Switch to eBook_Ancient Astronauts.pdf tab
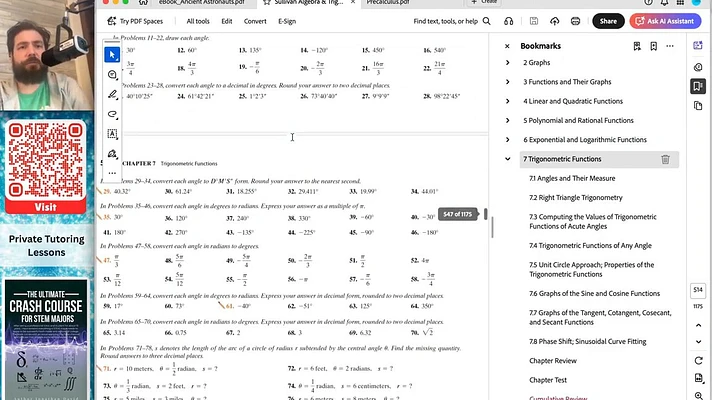The height and width of the screenshot is (400, 712). click(202, 2)
